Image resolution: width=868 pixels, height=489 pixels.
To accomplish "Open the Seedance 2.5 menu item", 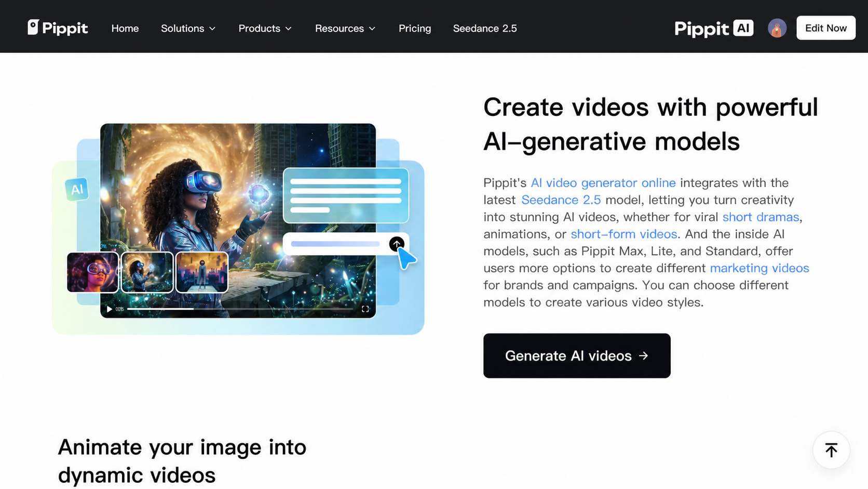I will coord(485,29).
